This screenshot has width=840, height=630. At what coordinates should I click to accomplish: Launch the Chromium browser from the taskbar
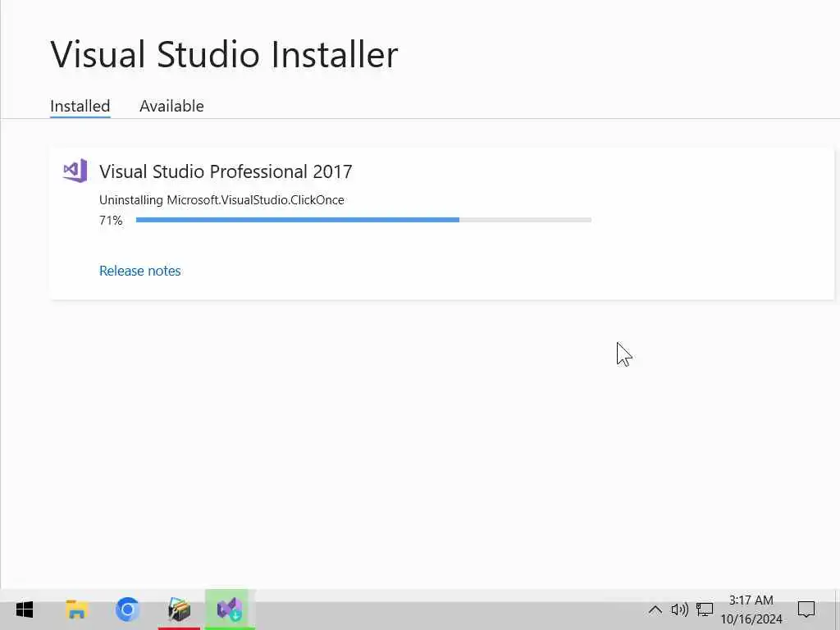[127, 609]
